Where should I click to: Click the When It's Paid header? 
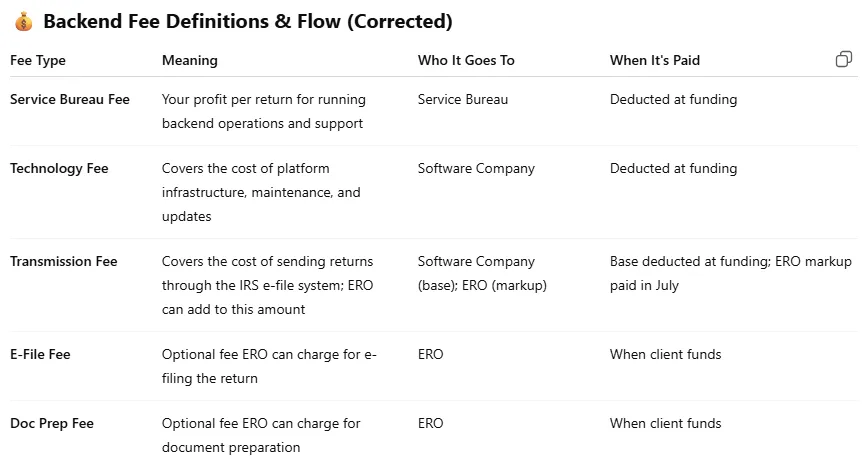[655, 60]
